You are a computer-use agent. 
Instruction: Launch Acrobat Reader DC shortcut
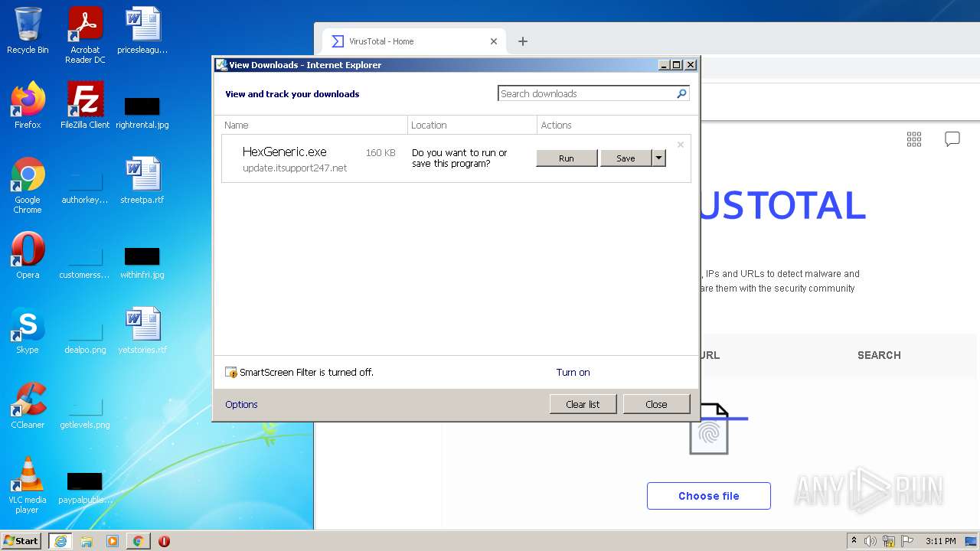click(85, 35)
